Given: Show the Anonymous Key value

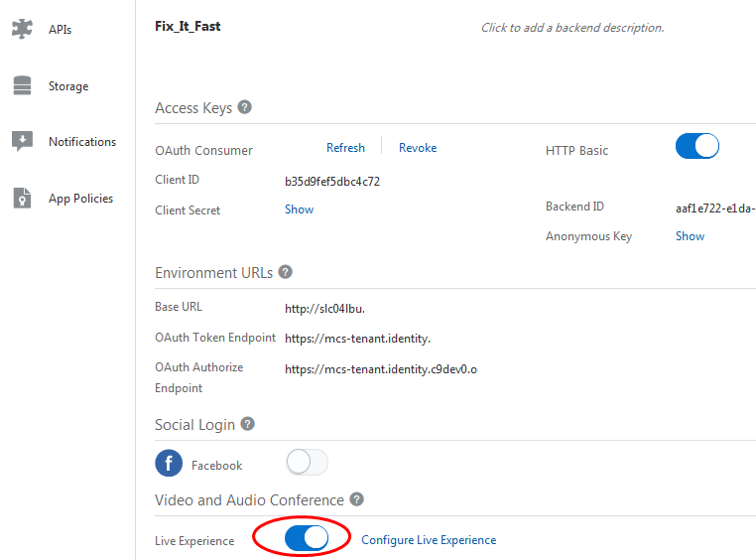Looking at the screenshot, I should point(690,236).
